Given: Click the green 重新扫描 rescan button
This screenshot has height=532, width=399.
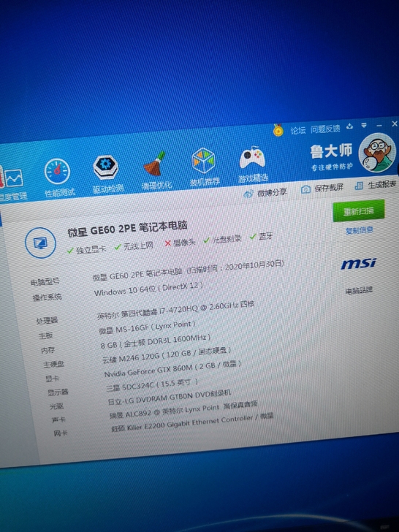Looking at the screenshot, I should point(359,210).
